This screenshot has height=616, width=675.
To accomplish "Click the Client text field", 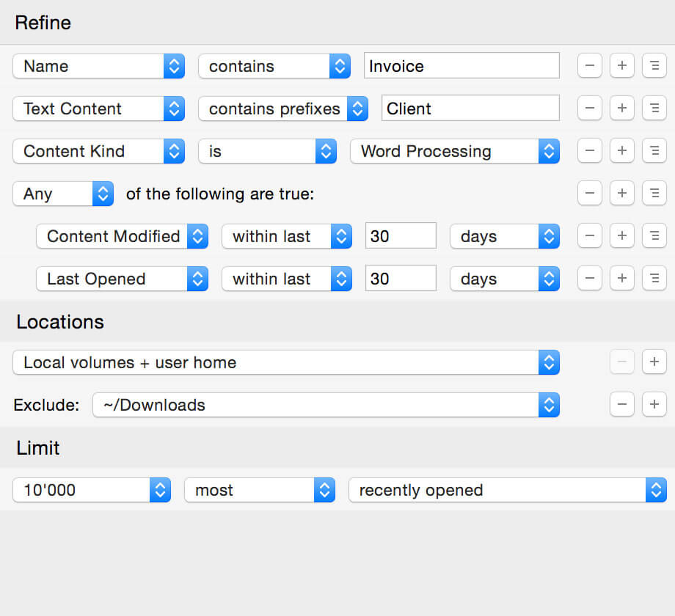I will (470, 109).
